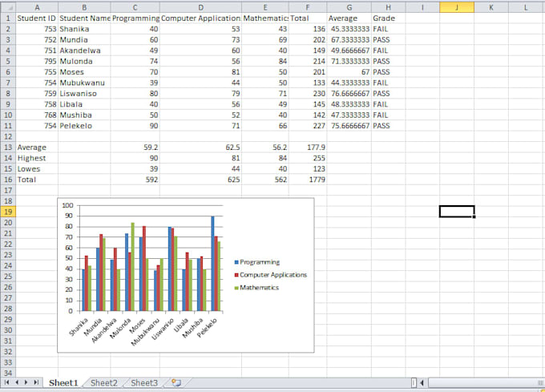This screenshot has height=392, width=545.
Task: Select cell containing name Mubukwanu
Action: point(84,83)
